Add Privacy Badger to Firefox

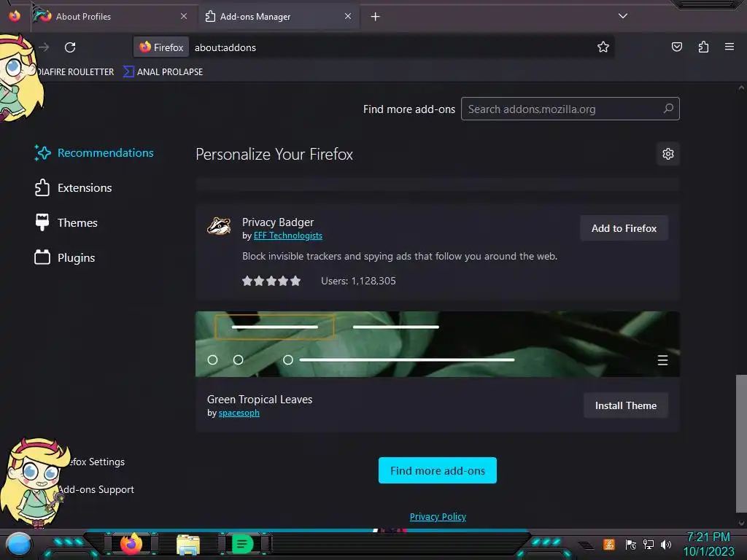[x=624, y=228]
